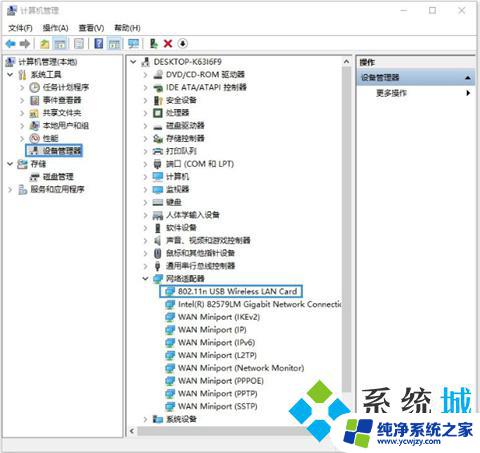This screenshot has width=480, height=453.
Task: Click the Scan for hardware changes monitor icon
Action: 134,44
